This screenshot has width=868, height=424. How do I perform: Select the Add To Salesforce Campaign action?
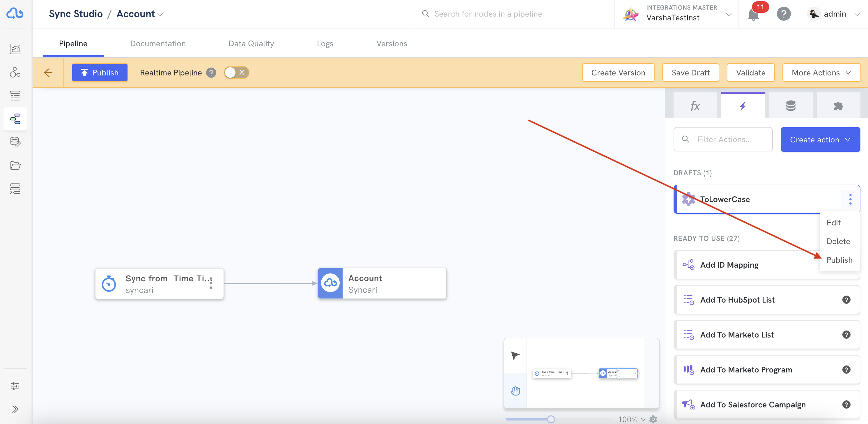(767, 404)
